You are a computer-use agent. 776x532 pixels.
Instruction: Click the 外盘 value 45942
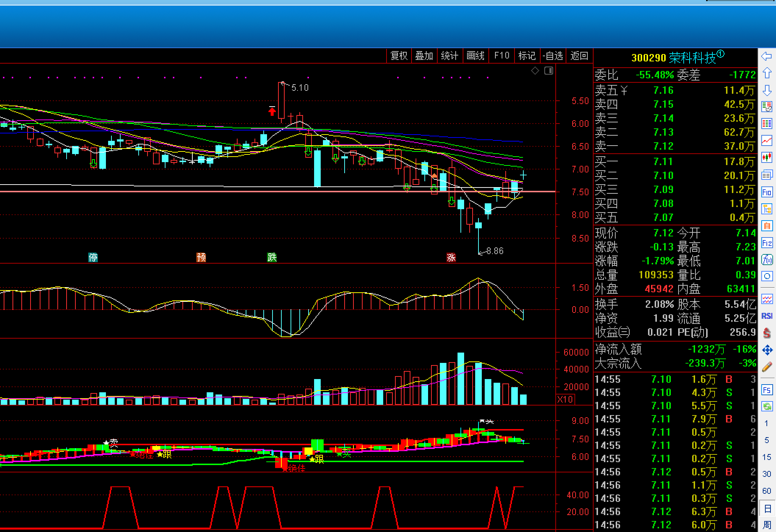(x=659, y=289)
